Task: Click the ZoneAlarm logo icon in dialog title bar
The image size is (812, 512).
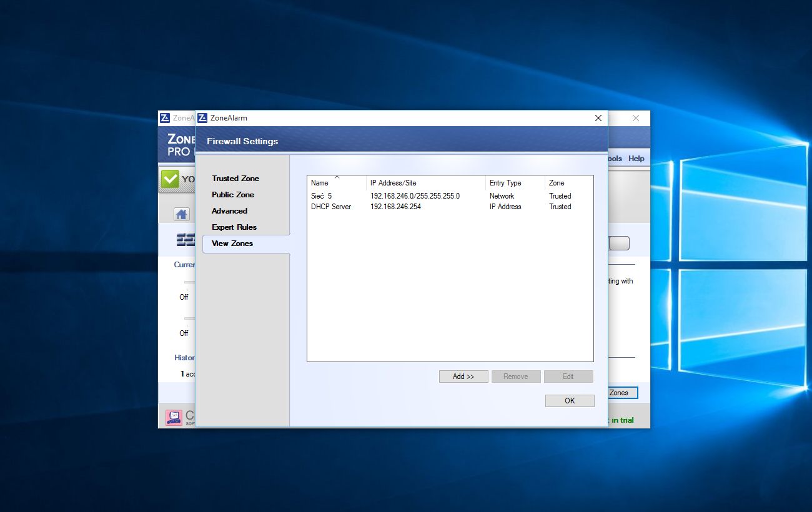Action: [x=202, y=118]
